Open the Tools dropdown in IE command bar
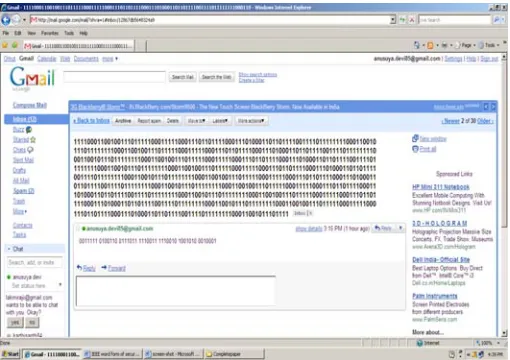Viewport: 510px width, 360px height. click(489, 45)
